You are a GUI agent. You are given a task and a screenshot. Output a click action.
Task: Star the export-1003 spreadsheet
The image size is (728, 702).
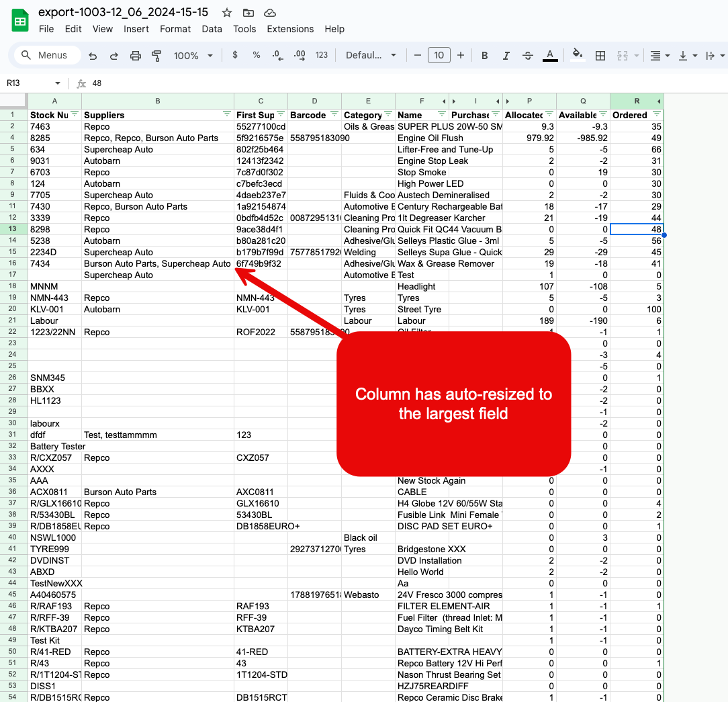click(x=226, y=13)
